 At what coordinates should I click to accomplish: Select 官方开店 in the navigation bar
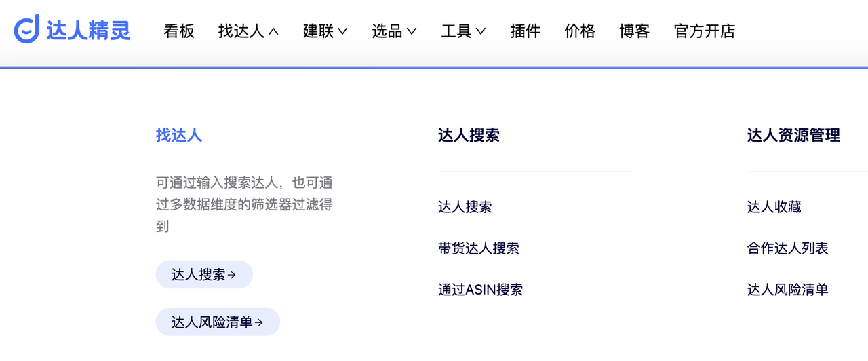tap(705, 31)
